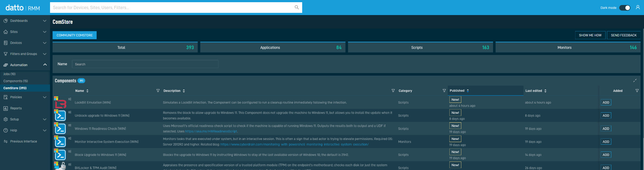Click the Previous Interface swap icon

point(6,141)
